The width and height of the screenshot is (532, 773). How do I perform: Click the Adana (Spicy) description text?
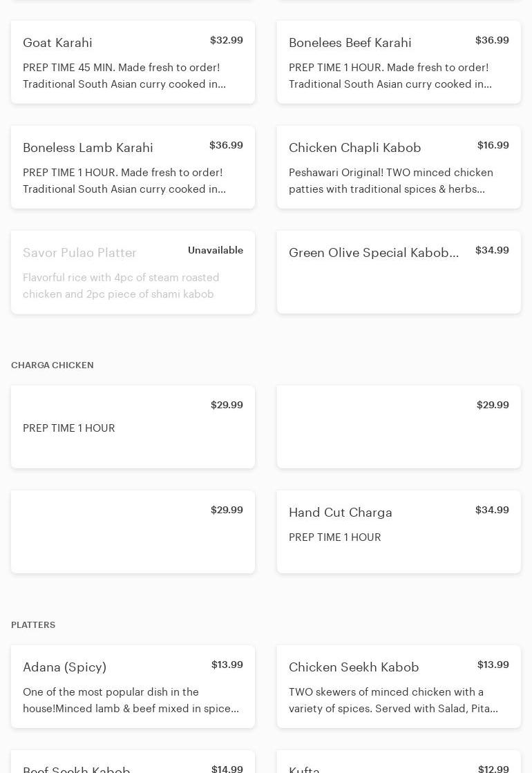pyautogui.click(x=131, y=700)
